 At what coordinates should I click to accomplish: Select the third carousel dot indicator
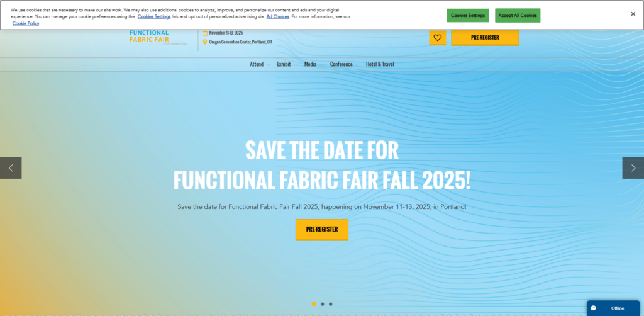pos(331,304)
